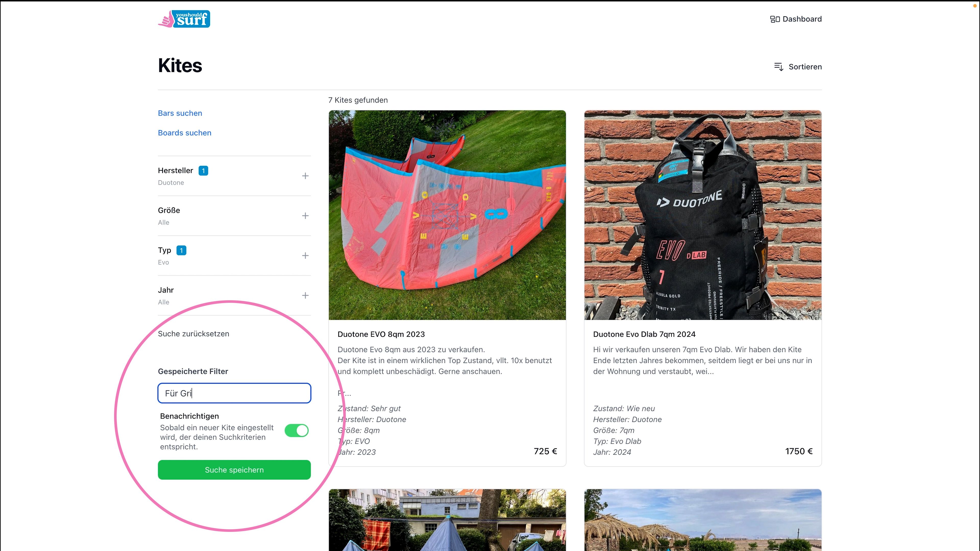Open the Sortieren sorting menu

click(798, 67)
